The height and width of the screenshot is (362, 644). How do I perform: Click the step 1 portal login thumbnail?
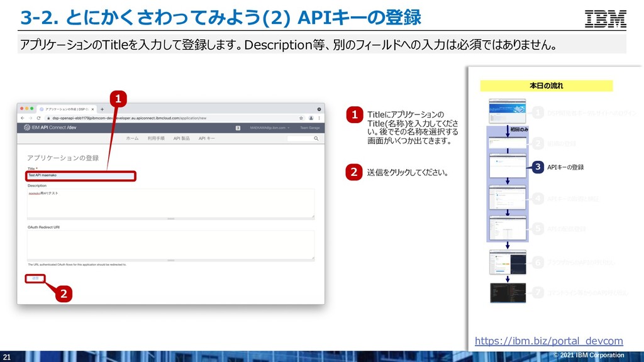click(x=508, y=111)
